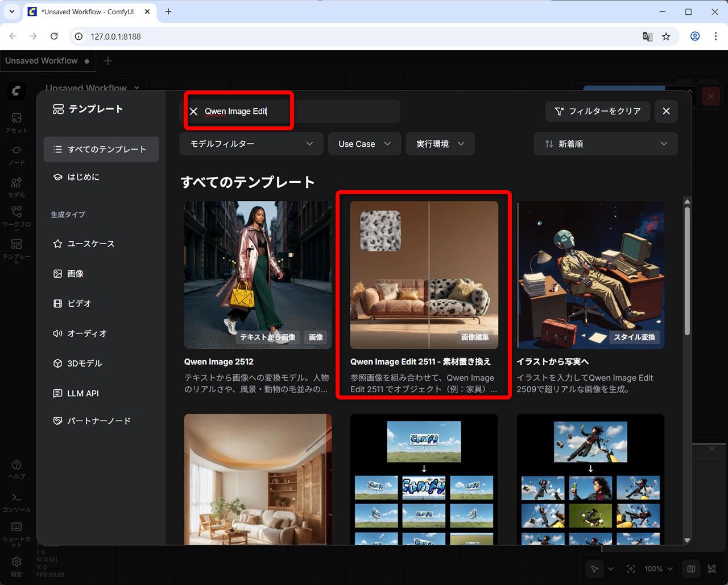
Task: Click the template list vertical scrollbar
Action: click(x=687, y=273)
